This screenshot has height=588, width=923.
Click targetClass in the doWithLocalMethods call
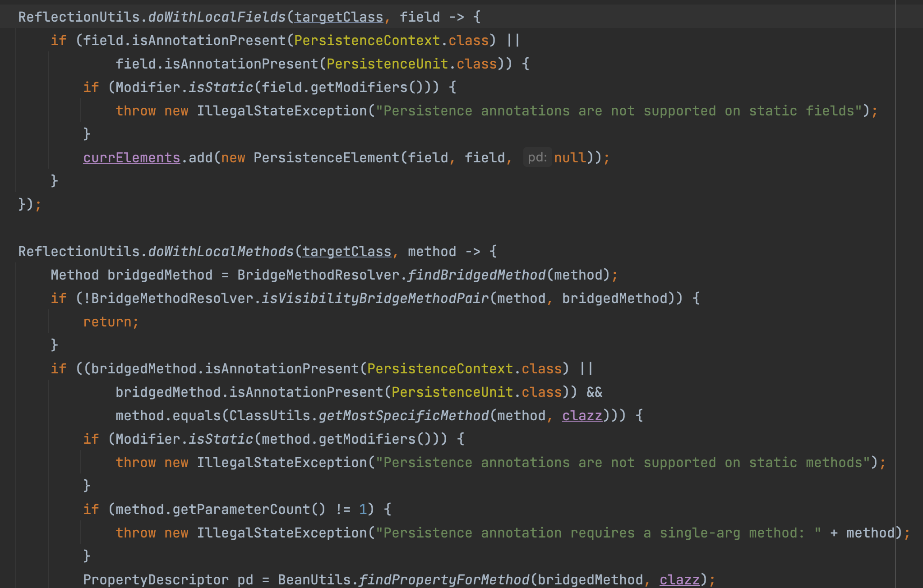346,251
